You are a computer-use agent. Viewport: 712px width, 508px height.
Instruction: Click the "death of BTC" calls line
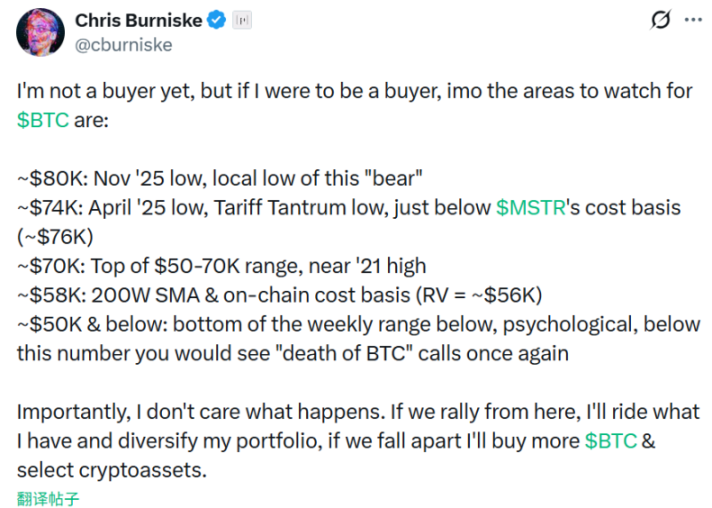pyautogui.click(x=290, y=352)
